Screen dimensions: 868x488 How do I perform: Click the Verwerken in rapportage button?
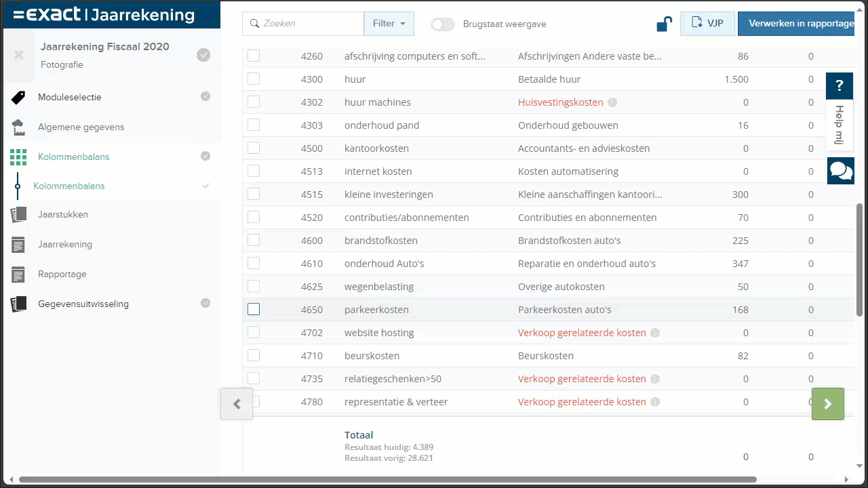click(797, 23)
